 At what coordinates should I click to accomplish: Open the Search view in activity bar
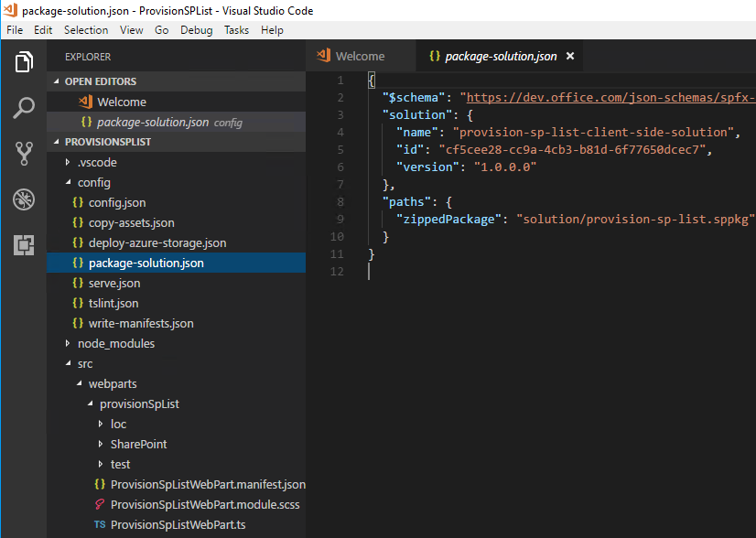(24, 107)
